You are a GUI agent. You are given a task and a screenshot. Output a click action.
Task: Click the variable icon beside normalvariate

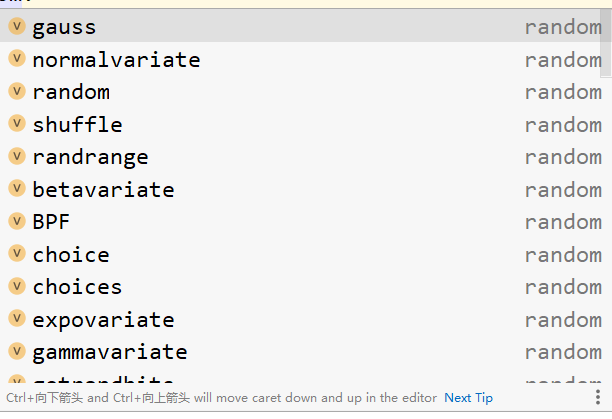click(x=17, y=59)
